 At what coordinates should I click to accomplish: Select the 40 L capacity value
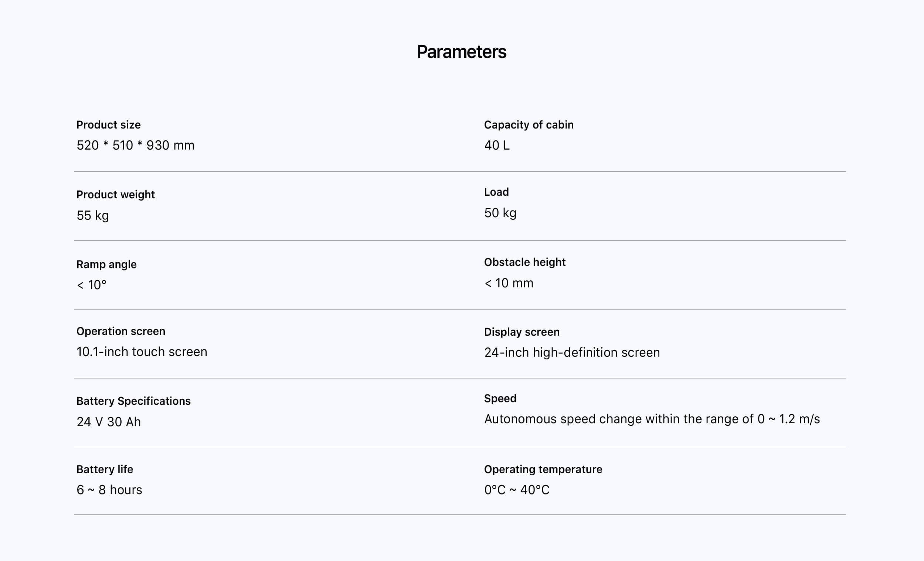(x=496, y=146)
